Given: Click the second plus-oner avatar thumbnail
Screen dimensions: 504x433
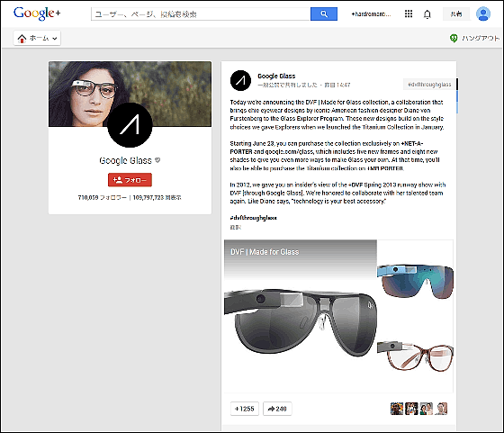Looking at the screenshot, I should tap(411, 409).
